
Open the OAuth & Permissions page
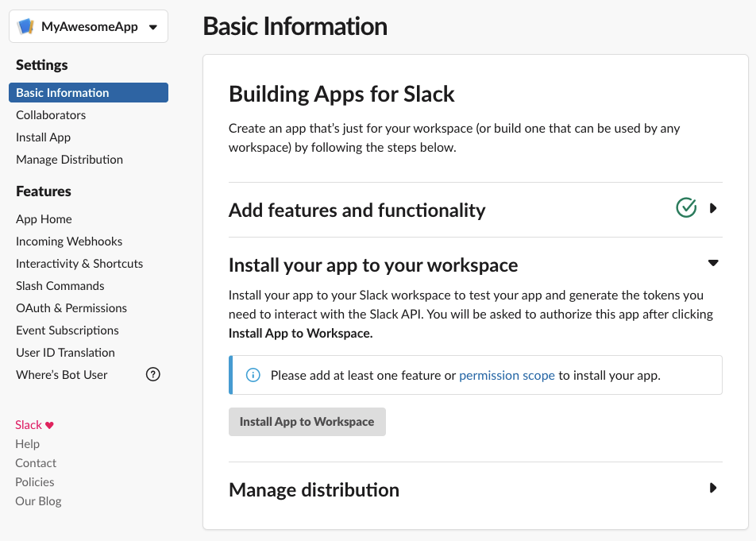71,308
